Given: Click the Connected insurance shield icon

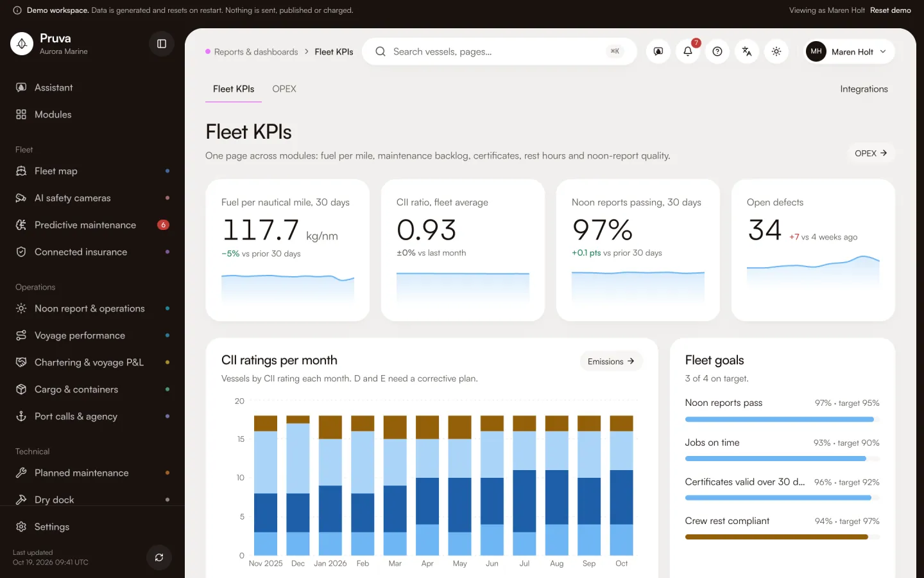Looking at the screenshot, I should click(x=21, y=252).
